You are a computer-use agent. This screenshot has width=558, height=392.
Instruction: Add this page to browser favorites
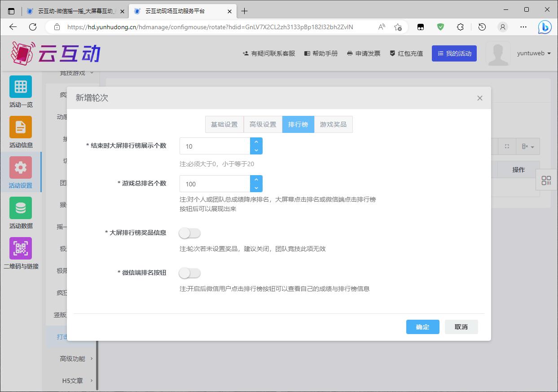[398, 27]
